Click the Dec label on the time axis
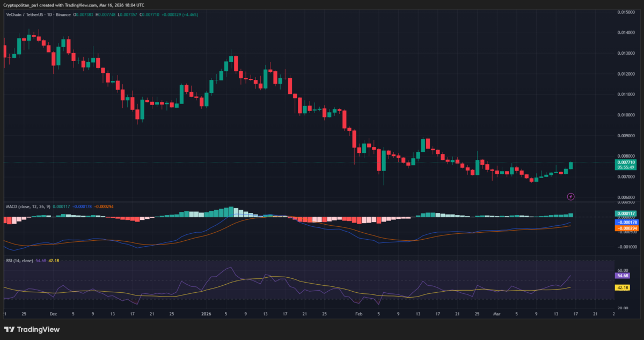Viewport: 644px width, 340px height. point(53,315)
